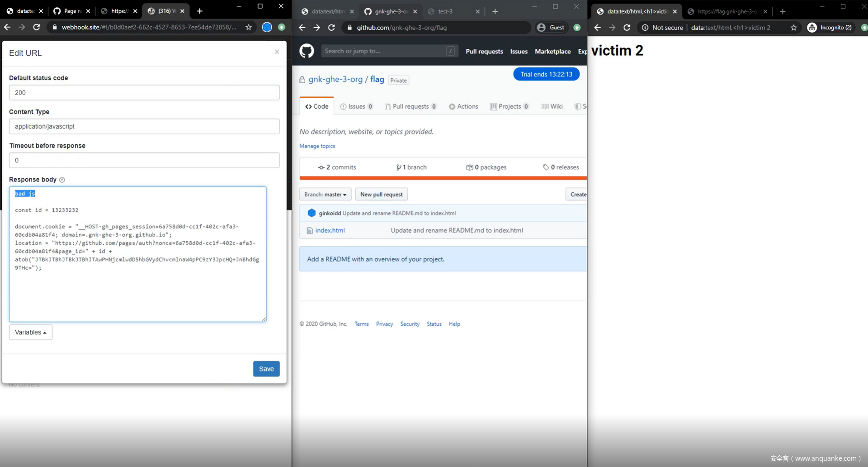Viewport: 868px width, 467px height.
Task: Switch to the flag.gnk-ghe-3-org browser tab
Action: pyautogui.click(x=728, y=11)
